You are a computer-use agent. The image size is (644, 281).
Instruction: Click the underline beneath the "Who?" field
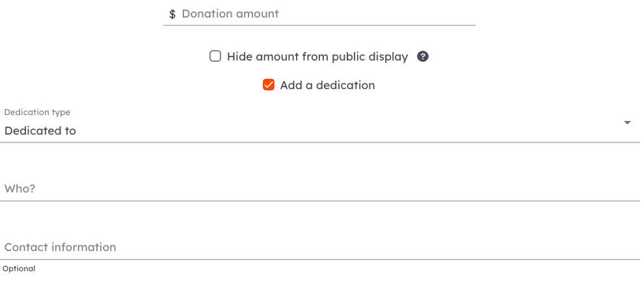(320, 201)
